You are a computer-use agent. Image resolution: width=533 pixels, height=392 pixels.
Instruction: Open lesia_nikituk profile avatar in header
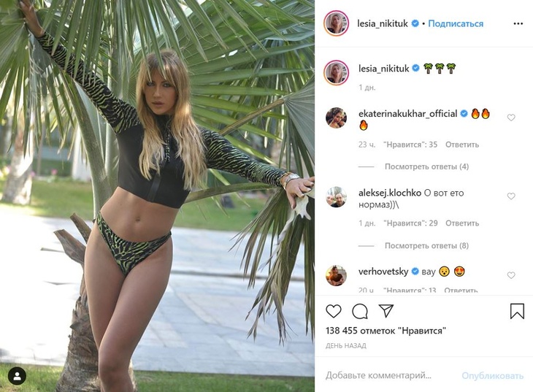pos(336,23)
